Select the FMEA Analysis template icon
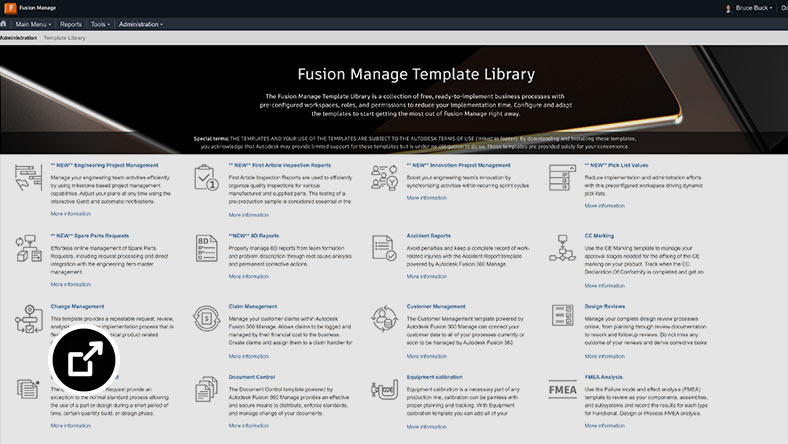This screenshot has width=788, height=444. tap(562, 389)
